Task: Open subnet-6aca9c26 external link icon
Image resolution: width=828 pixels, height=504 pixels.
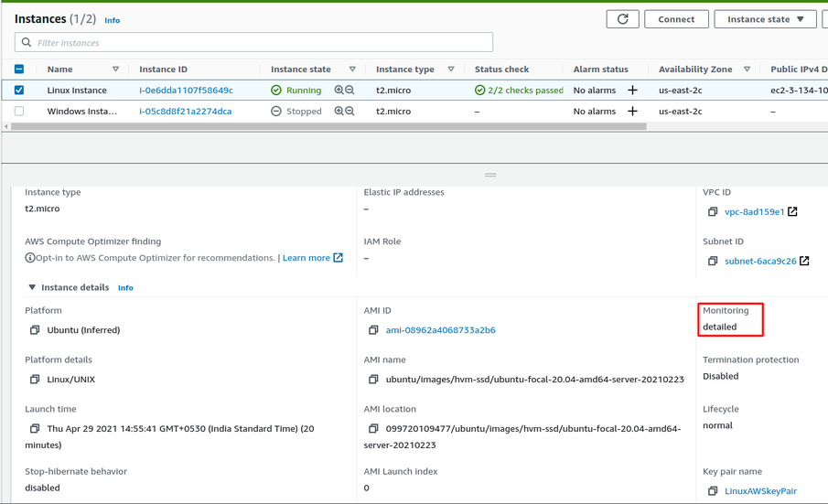Action: [x=804, y=261]
